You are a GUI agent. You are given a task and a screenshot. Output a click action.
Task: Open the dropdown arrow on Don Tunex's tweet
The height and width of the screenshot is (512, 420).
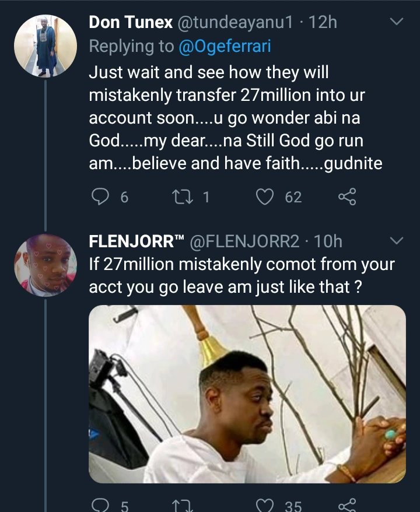[396, 23]
